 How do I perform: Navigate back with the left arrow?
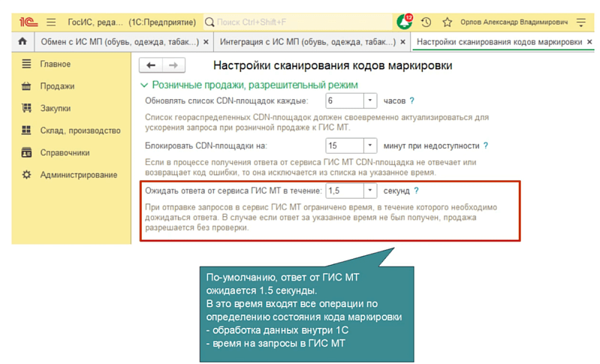[x=151, y=65]
